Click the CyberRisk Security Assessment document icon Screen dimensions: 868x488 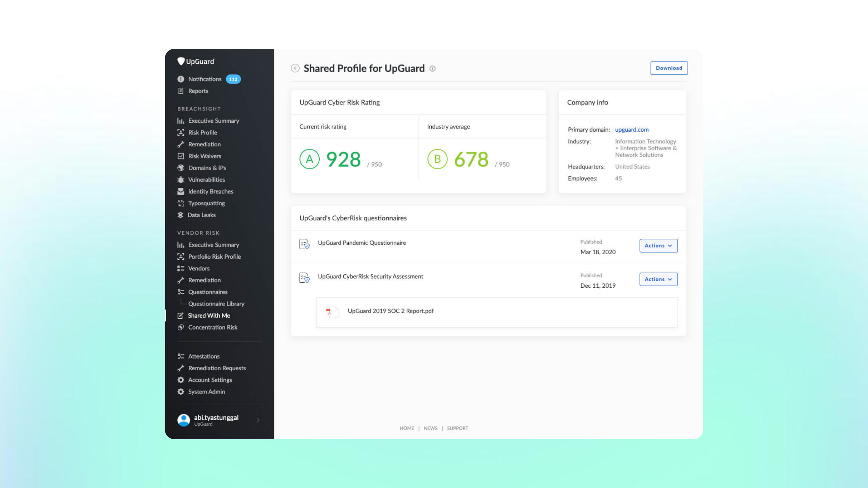coord(304,278)
